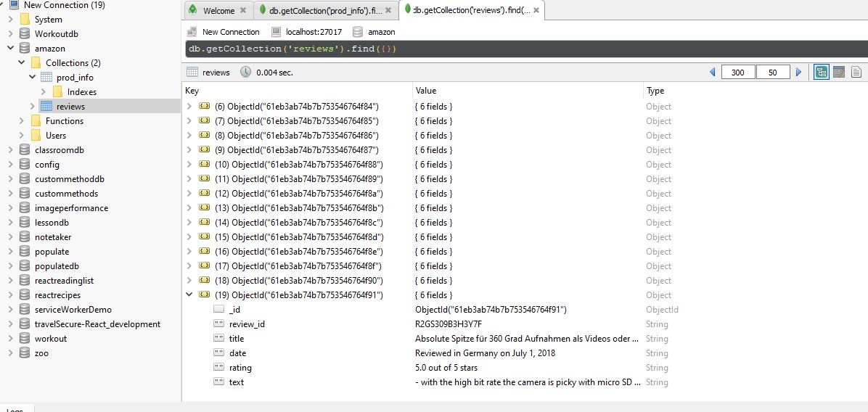Expand the Functions folder
The image size is (868, 412).
[22, 120]
